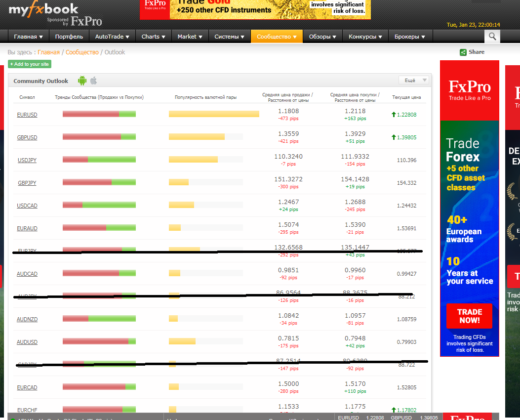Click the search magnifier icon

tap(492, 37)
